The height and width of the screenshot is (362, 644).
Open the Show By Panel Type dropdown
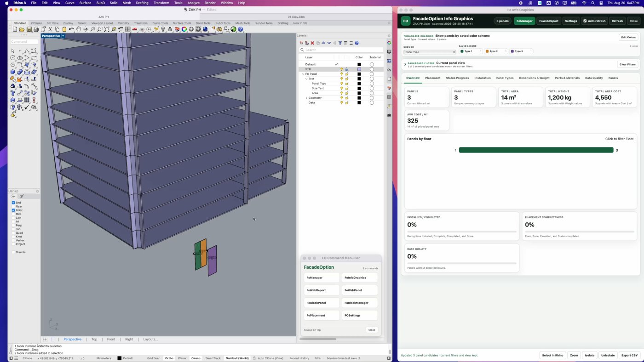coord(429,52)
